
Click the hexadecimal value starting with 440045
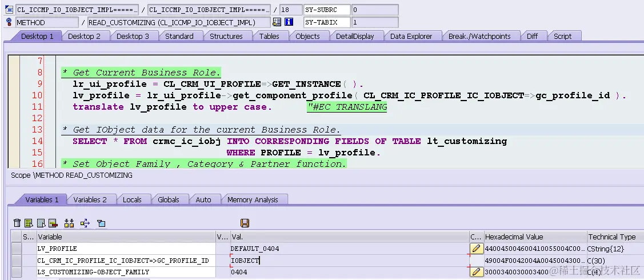tap(535, 249)
